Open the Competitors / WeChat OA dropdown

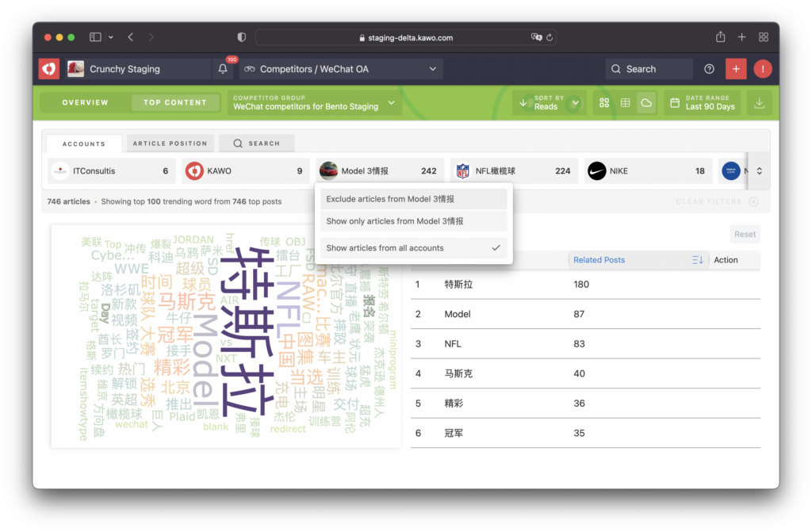(x=340, y=69)
